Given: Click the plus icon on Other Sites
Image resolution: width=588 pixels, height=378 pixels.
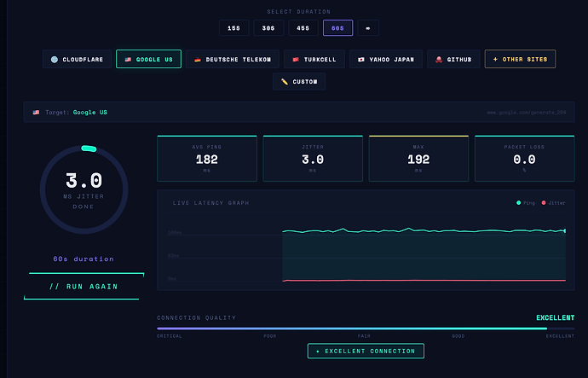Looking at the screenshot, I should click(x=495, y=60).
